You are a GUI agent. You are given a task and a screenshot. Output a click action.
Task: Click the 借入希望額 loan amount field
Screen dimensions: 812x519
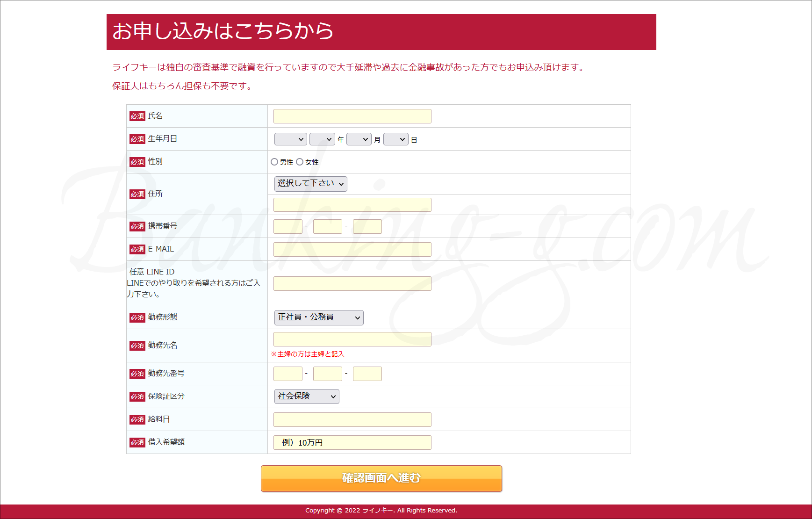point(352,443)
